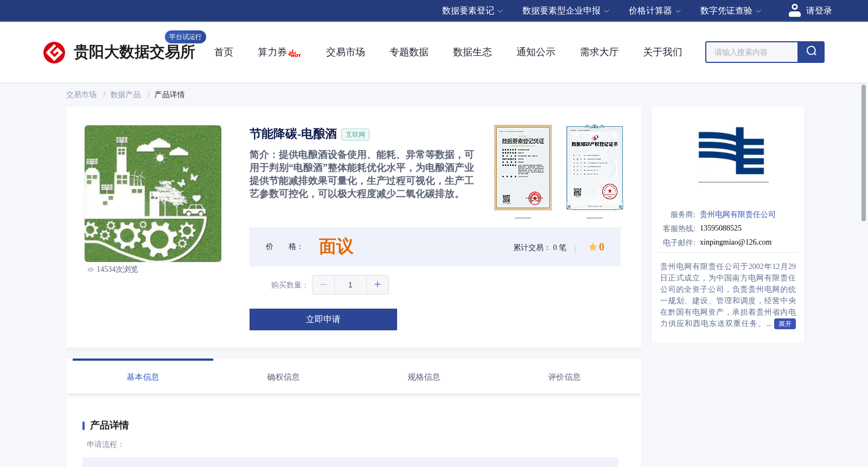
Task: Open the 算力券 navigation item
Action: 272,52
